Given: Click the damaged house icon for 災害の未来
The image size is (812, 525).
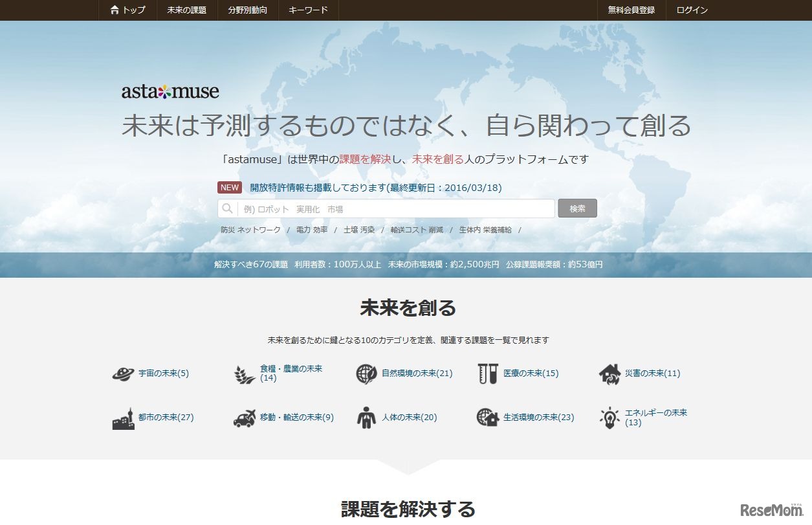Looking at the screenshot, I should point(609,374).
